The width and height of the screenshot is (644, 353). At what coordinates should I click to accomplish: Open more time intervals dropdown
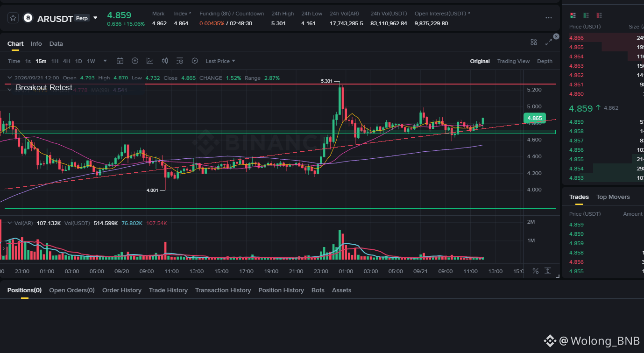[105, 61]
